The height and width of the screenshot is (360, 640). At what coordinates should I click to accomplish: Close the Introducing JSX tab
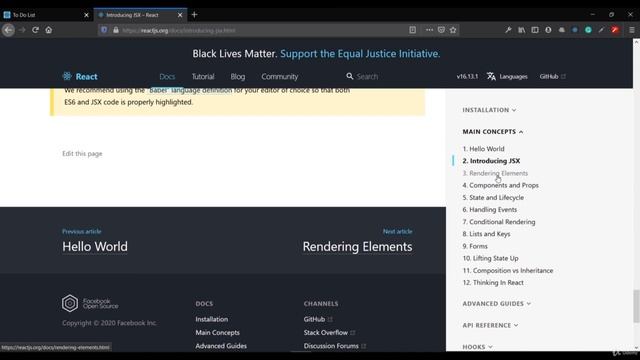(x=180, y=15)
